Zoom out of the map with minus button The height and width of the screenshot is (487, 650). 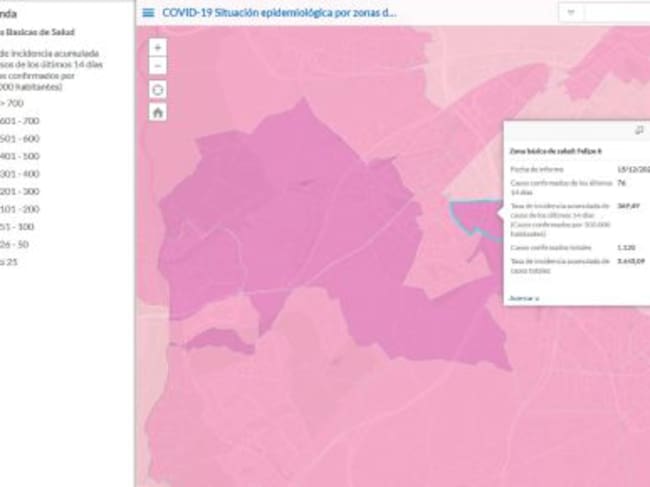point(158,66)
